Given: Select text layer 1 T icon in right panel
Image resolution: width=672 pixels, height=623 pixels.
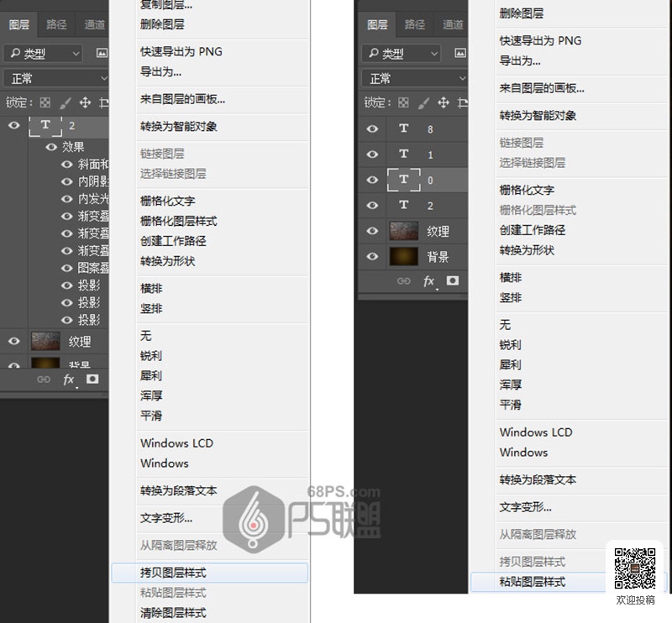Looking at the screenshot, I should tap(404, 154).
